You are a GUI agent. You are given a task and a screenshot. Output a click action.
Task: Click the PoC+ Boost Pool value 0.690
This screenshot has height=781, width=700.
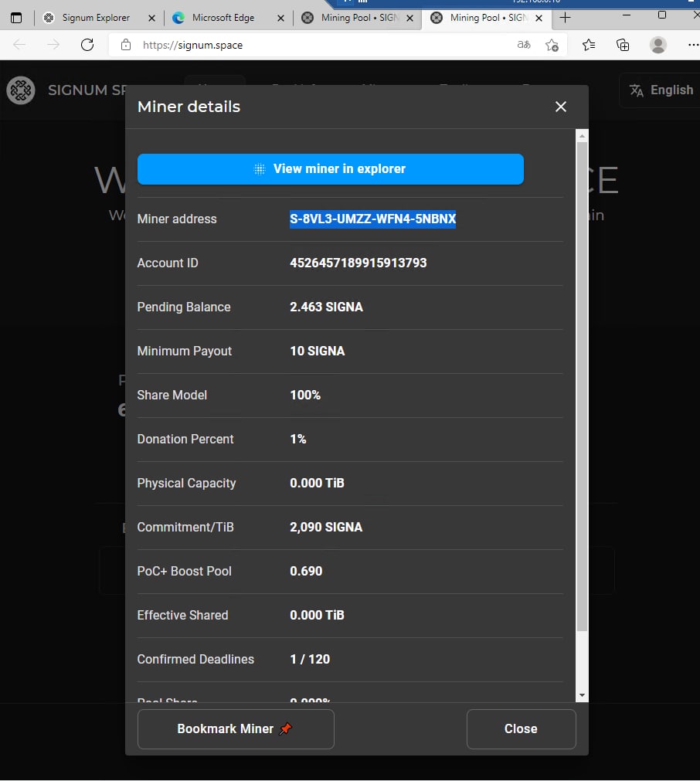click(306, 572)
